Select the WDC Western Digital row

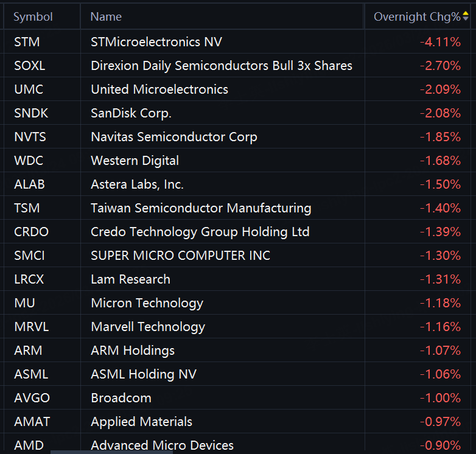pyautogui.click(x=135, y=161)
